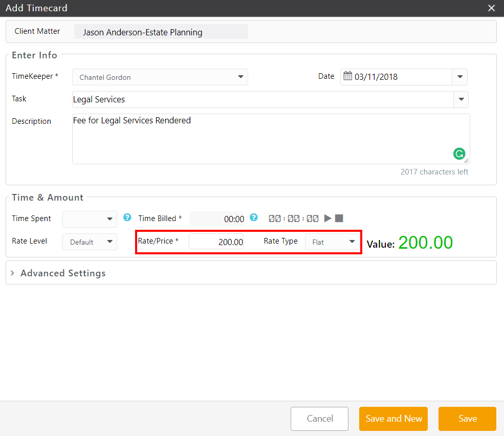Click the Time Billed field showing 00:00

(x=217, y=219)
